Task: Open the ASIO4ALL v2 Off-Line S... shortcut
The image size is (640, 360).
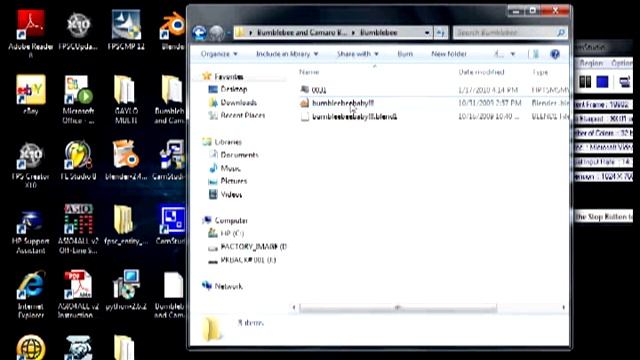Action: [x=78, y=229]
